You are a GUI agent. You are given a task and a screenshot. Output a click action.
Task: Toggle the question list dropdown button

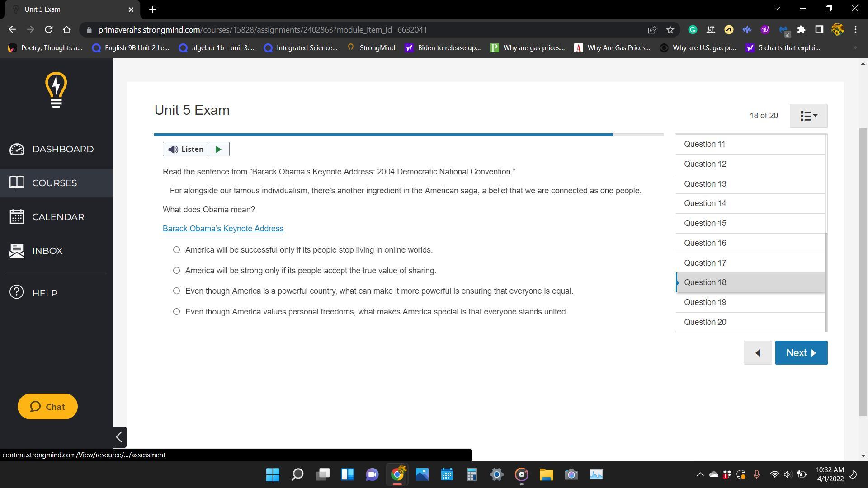[808, 116]
